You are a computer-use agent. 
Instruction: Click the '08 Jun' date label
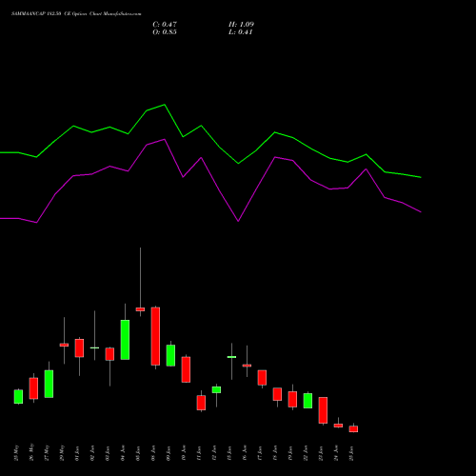tap(154, 453)
